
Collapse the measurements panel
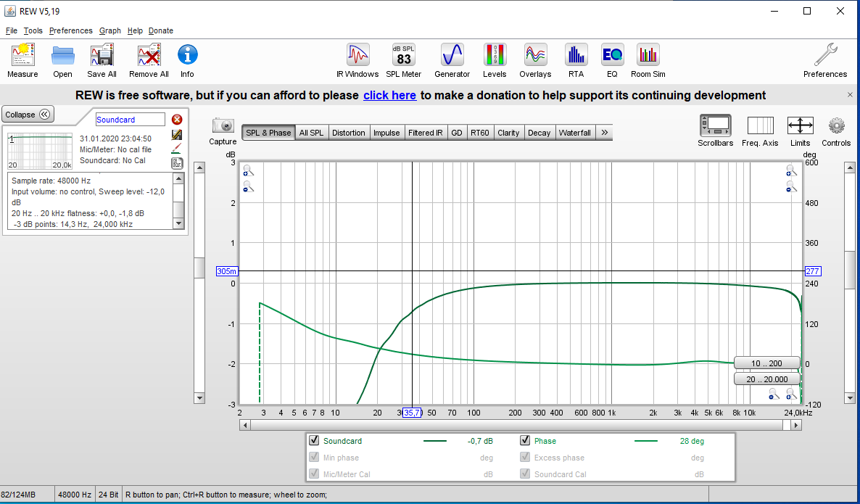28,115
